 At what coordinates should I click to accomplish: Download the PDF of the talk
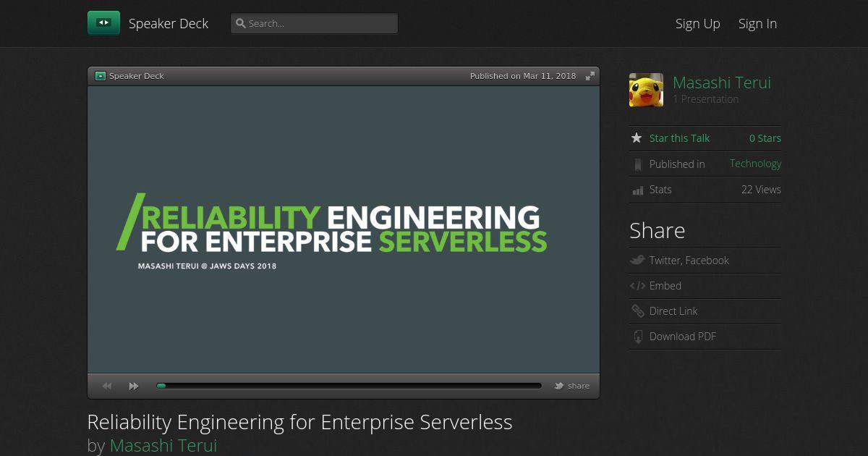point(683,337)
